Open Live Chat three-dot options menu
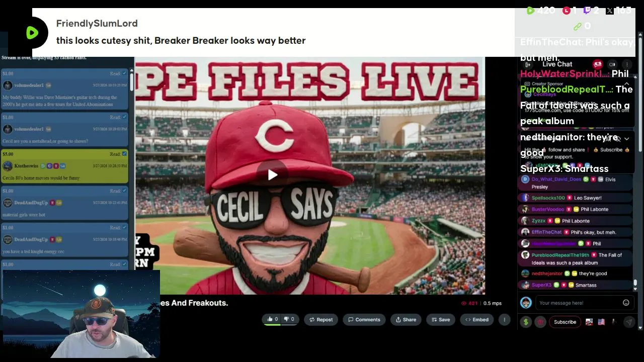Screen dimensions: 644x362 (627, 64)
